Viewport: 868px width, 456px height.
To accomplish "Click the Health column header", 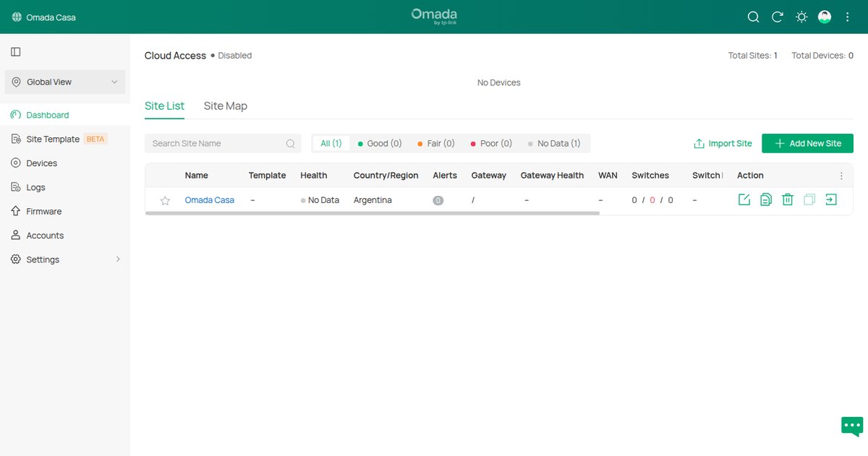I will click(314, 176).
